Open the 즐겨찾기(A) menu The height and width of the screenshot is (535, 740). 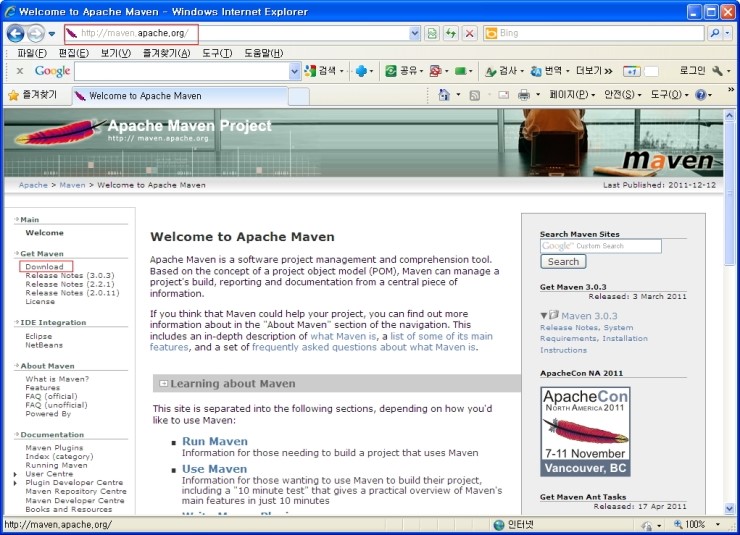click(167, 53)
